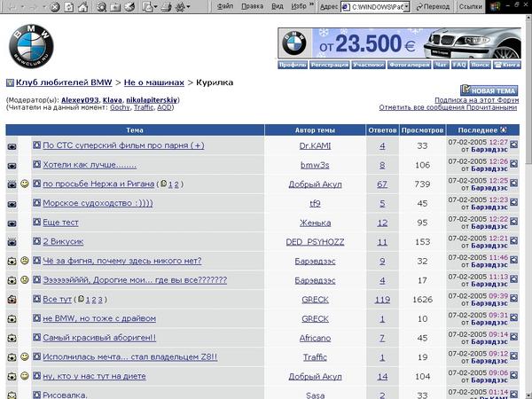This screenshot has height=399, width=532.
Task: Jump to last post of 'ну, кто у нас' row
Action: pos(513,375)
